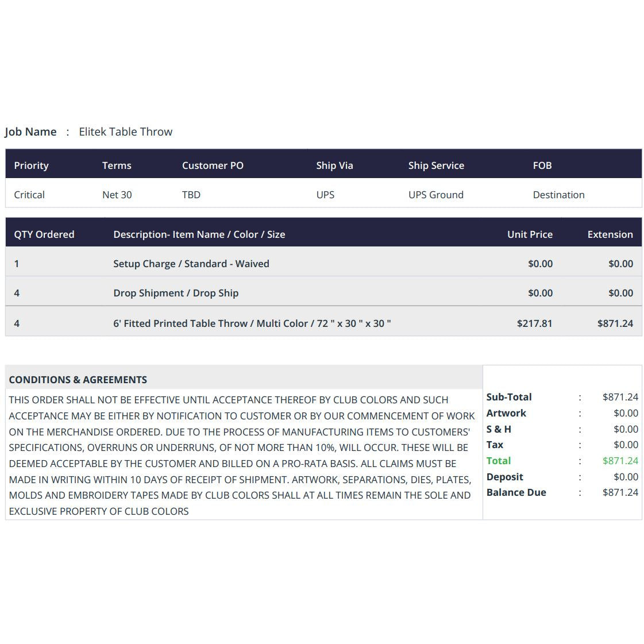Viewport: 644px width, 644px height.
Task: Click the Ship Via column header
Action: click(x=334, y=165)
